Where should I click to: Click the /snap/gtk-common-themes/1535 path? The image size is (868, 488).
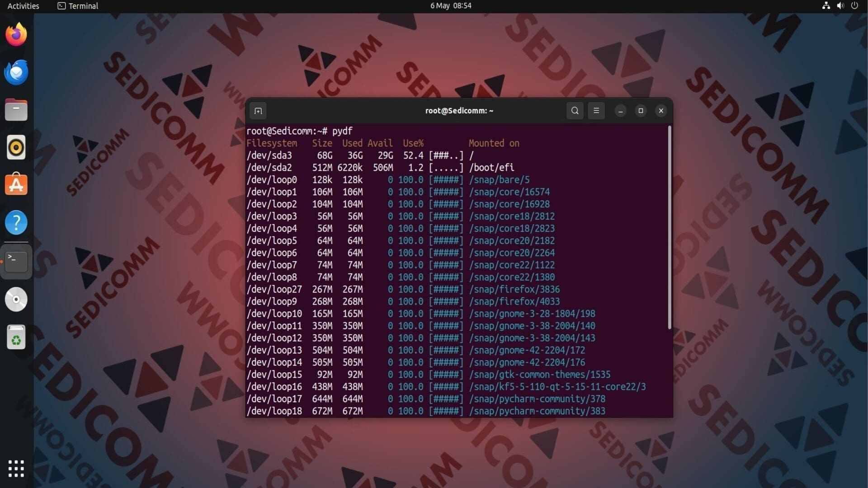540,375
